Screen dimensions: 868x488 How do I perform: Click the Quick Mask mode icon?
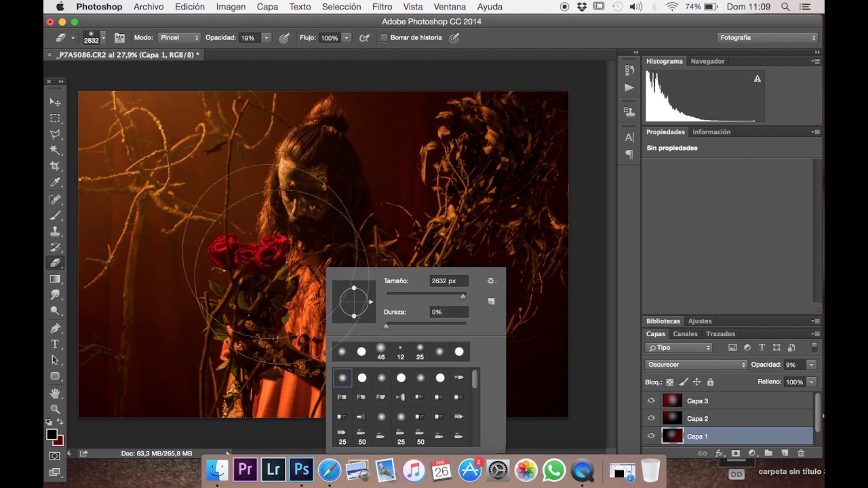pos(55,456)
